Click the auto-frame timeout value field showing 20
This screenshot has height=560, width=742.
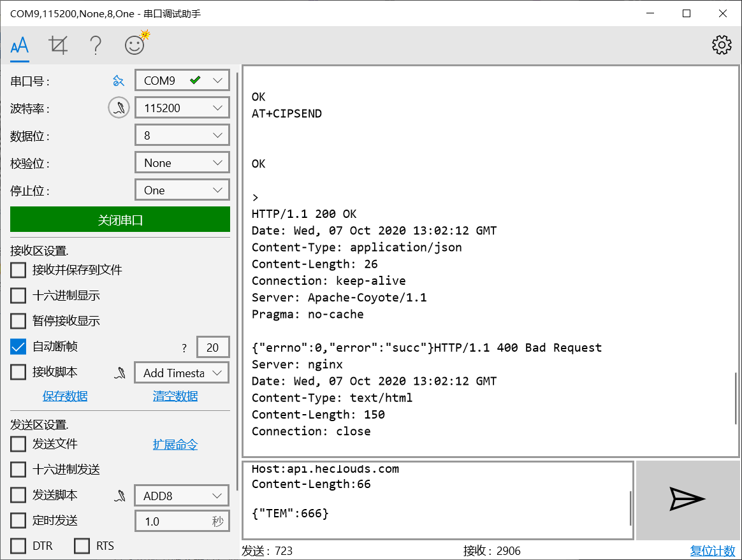[213, 347]
